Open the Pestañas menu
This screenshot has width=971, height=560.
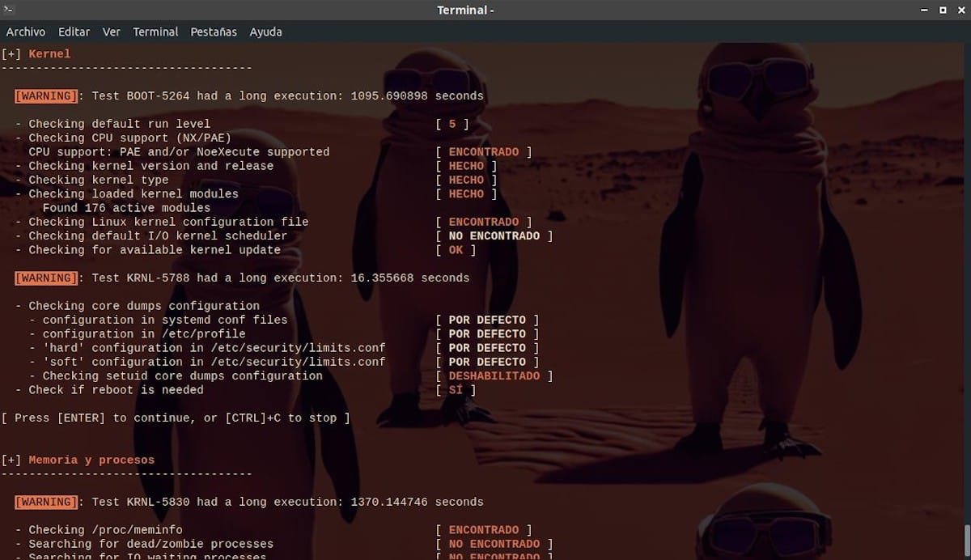214,32
